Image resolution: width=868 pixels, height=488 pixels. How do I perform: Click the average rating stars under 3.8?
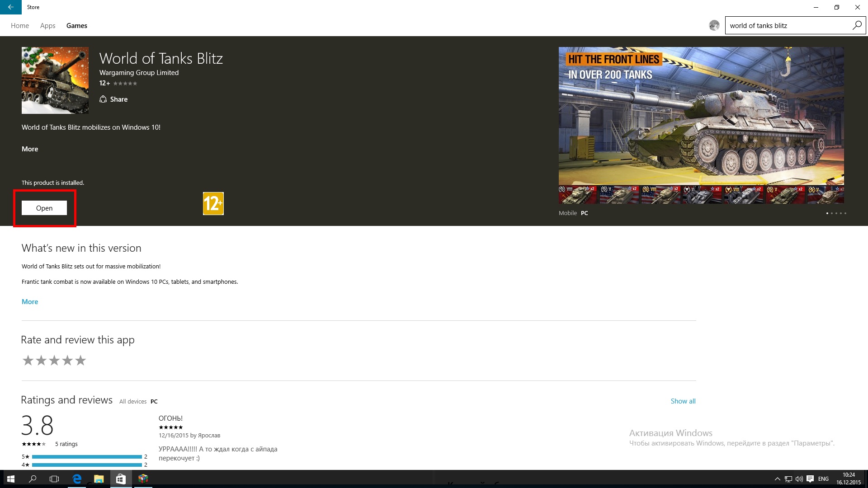(x=34, y=444)
